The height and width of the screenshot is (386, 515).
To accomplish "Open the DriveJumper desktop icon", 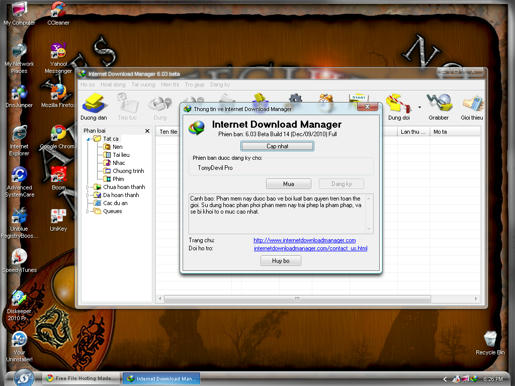I will click(19, 97).
